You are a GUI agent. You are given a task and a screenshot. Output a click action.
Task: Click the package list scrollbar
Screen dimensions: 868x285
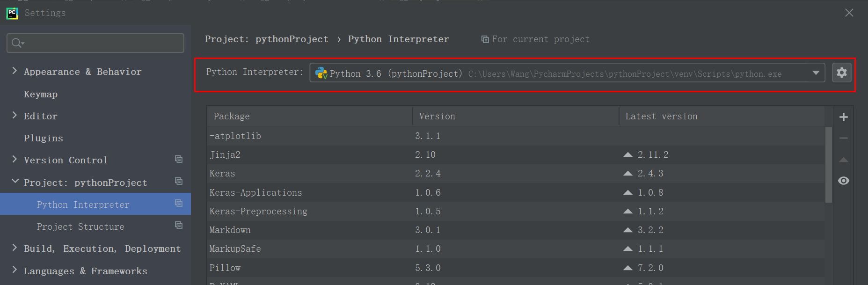[829, 164]
